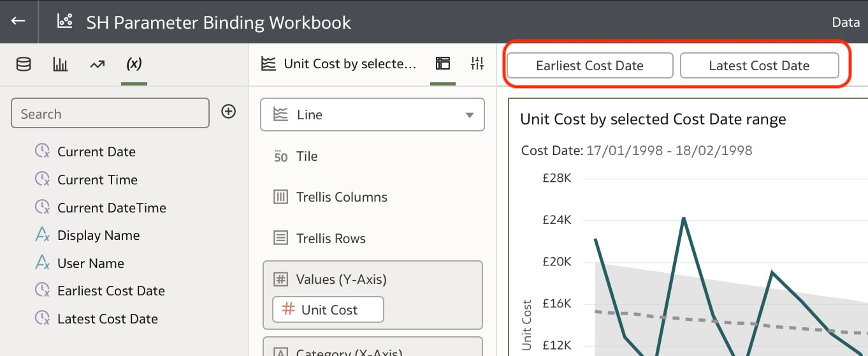Open the Properties sliders tab icon
This screenshot has height=356, width=868.
click(477, 63)
